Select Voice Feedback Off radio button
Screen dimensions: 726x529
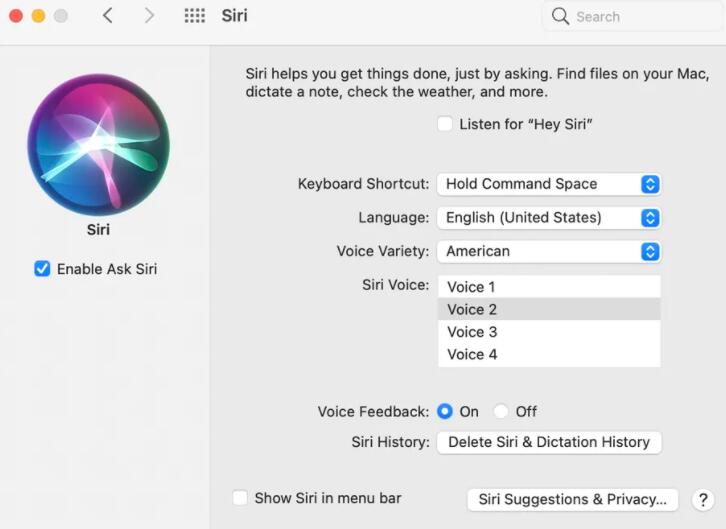501,411
